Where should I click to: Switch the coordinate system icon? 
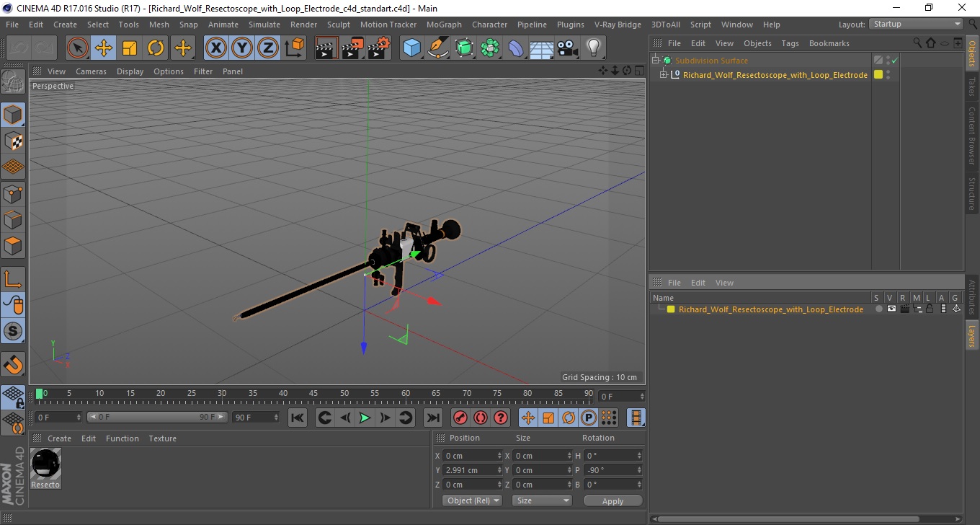[x=294, y=48]
